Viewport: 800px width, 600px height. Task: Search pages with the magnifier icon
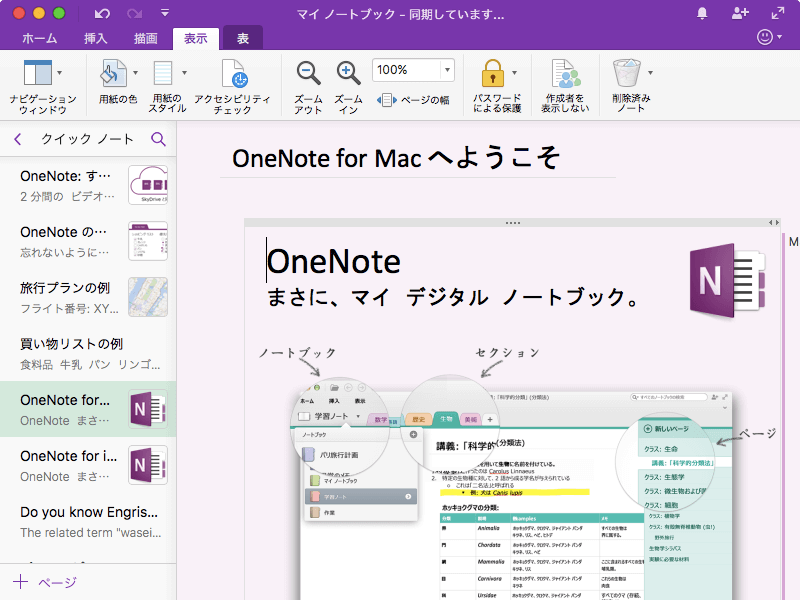[x=158, y=139]
